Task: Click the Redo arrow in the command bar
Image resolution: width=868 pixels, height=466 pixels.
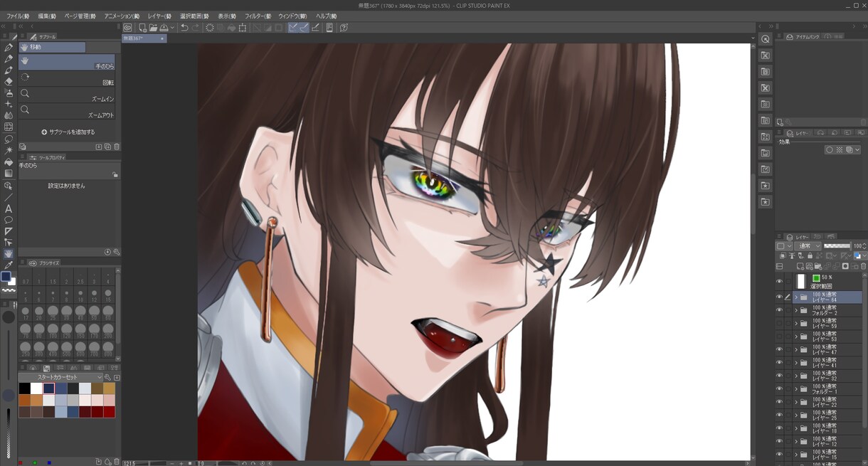Action: pos(196,28)
